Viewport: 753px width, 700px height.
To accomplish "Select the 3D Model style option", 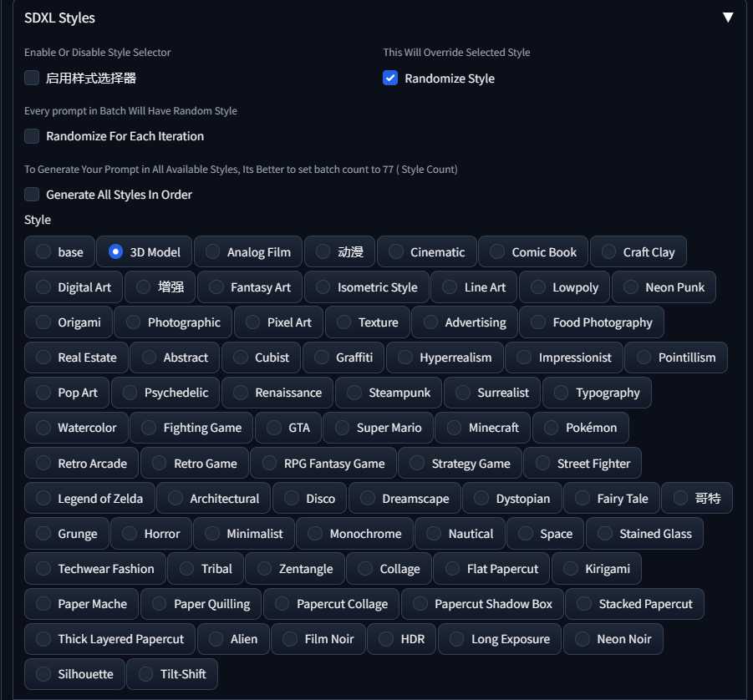I will coord(116,251).
